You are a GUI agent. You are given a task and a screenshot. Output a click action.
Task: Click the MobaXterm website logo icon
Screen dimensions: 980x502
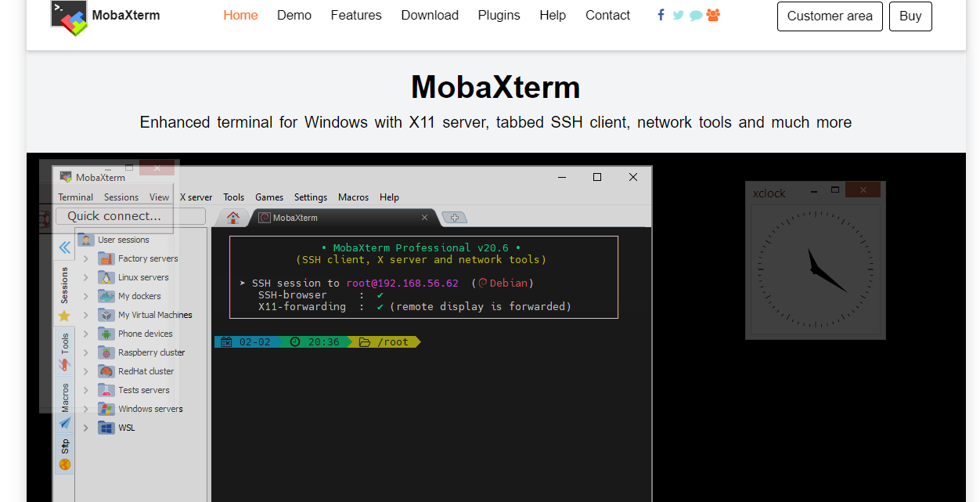coord(69,18)
